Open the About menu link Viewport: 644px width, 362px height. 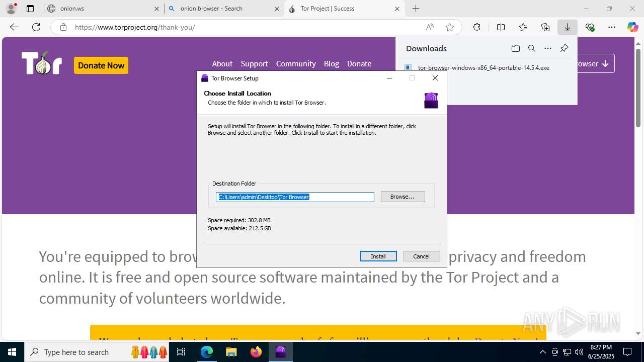pos(222,63)
